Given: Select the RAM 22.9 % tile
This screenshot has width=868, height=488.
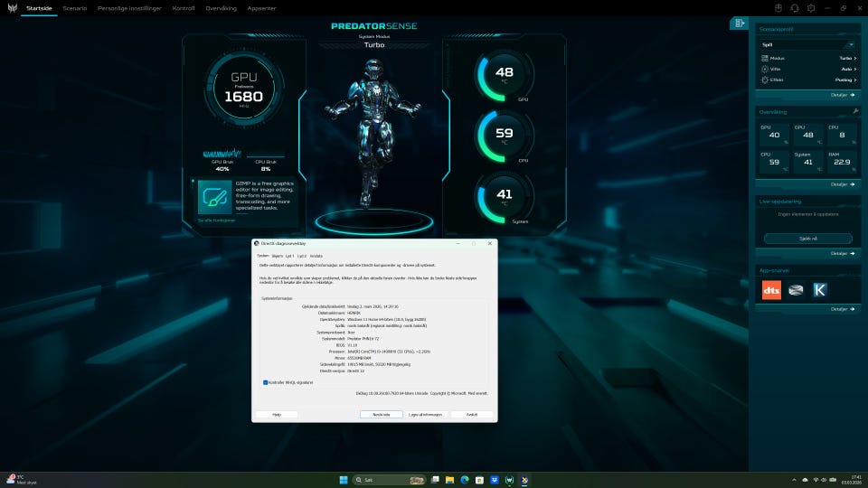Looking at the screenshot, I should tap(842, 162).
